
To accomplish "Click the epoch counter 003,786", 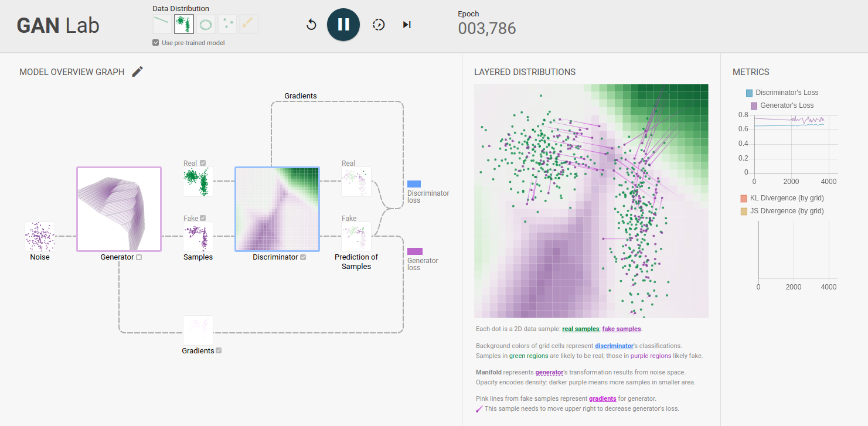I will (487, 28).
